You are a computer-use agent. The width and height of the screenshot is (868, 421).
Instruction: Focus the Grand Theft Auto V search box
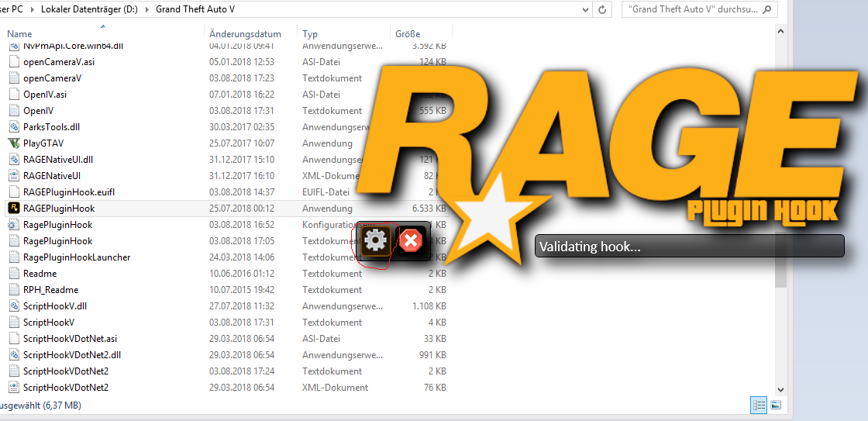point(700,9)
